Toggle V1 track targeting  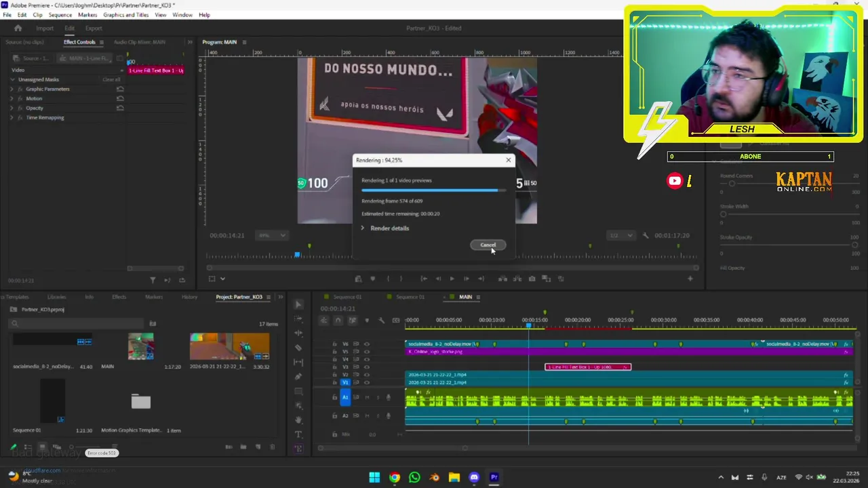pos(345,382)
